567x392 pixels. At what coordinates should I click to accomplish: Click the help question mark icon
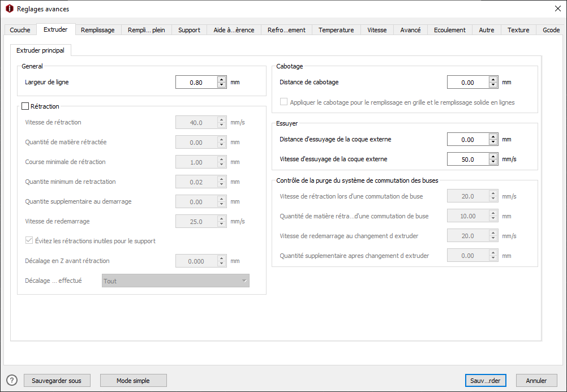12,381
